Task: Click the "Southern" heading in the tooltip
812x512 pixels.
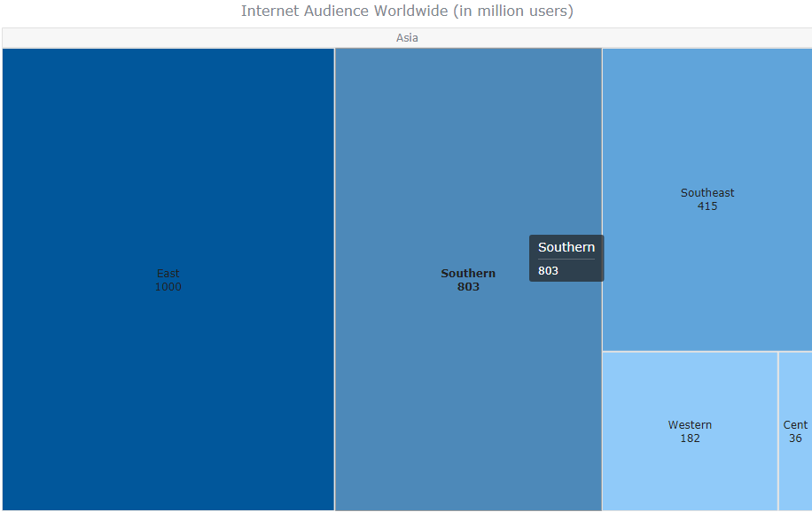Action: [566, 247]
